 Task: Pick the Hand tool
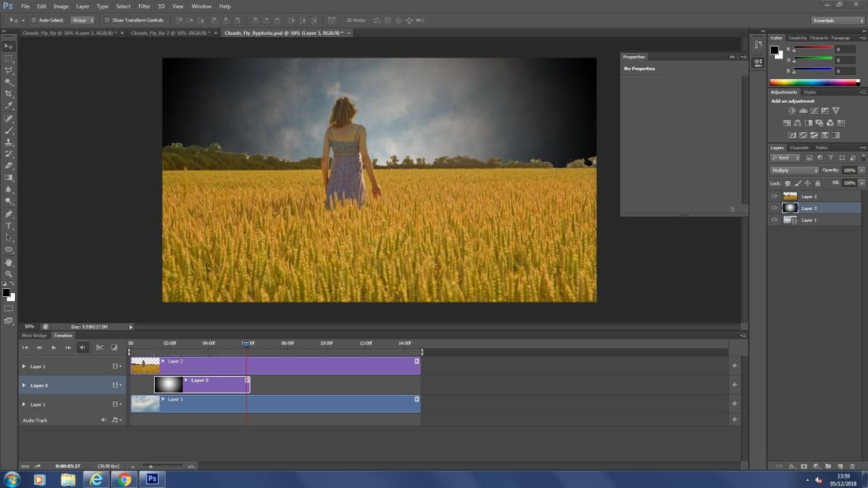click(9, 261)
